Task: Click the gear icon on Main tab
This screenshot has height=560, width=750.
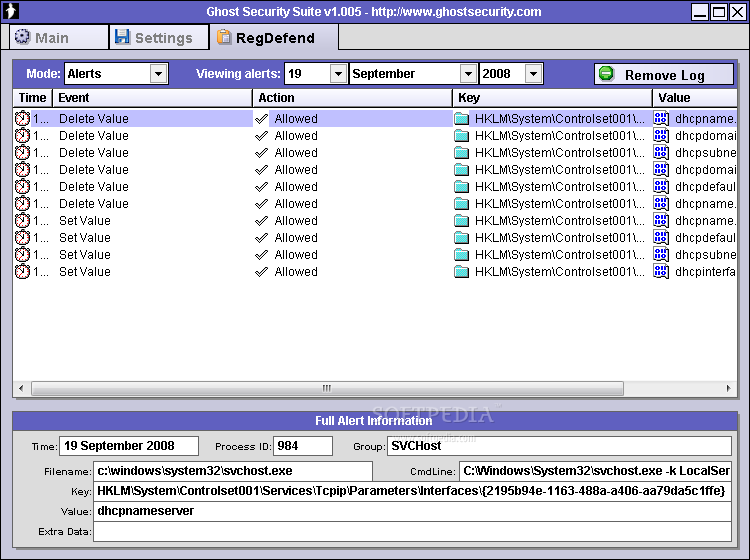Action: point(22,37)
